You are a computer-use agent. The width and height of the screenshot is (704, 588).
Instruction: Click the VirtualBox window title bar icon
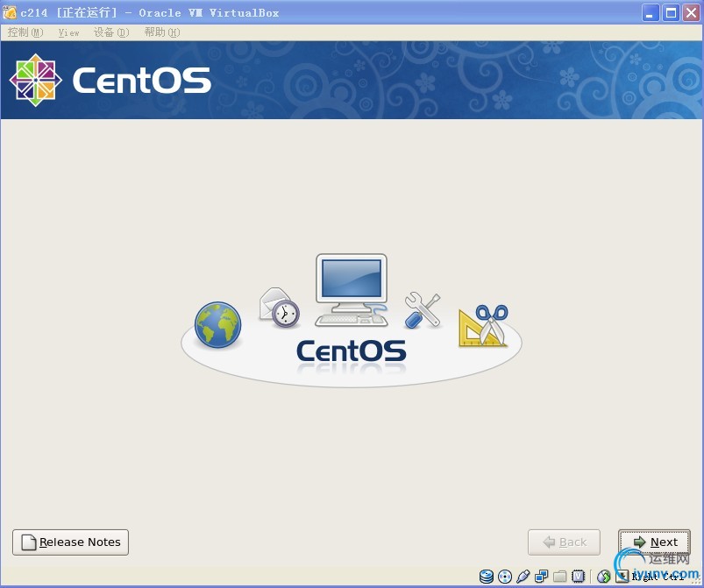coord(10,12)
